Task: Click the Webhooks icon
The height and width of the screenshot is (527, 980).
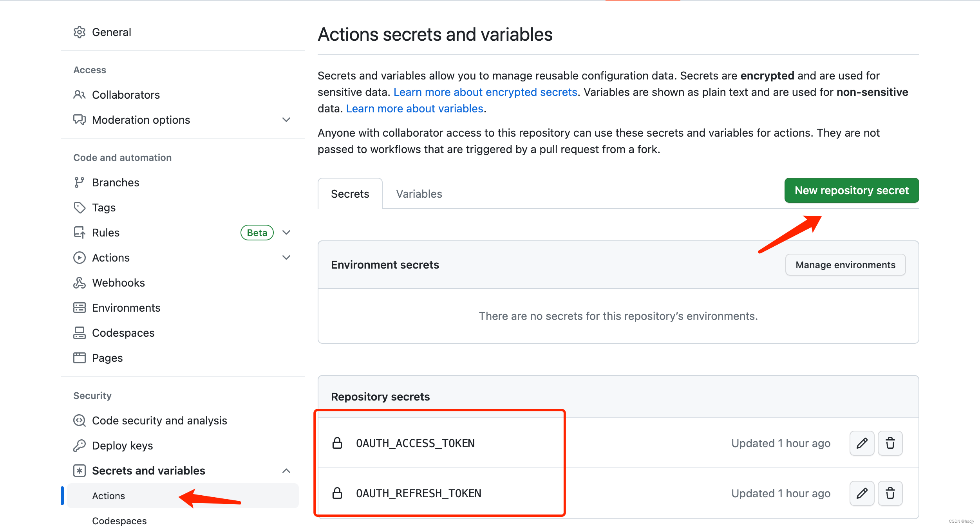Action: 80,283
